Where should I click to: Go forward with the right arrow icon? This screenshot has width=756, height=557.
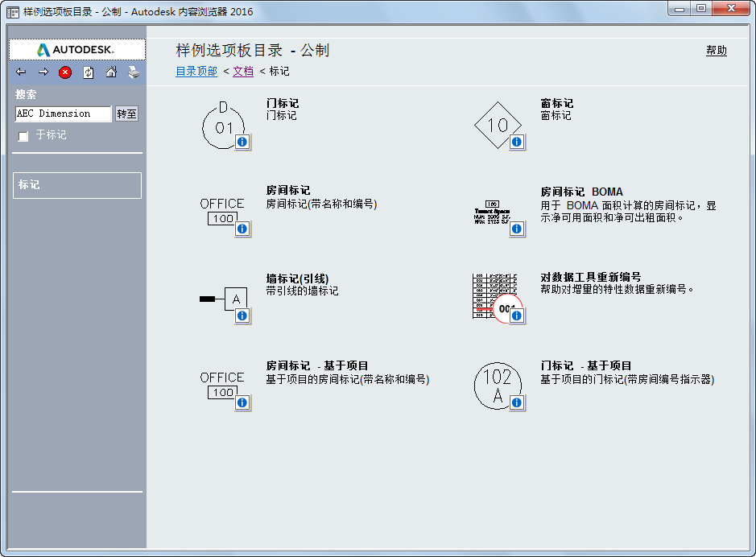pyautogui.click(x=43, y=72)
